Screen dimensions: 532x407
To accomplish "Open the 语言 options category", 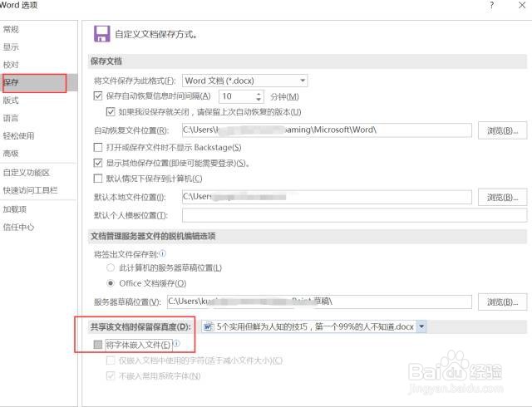I will 11,118.
